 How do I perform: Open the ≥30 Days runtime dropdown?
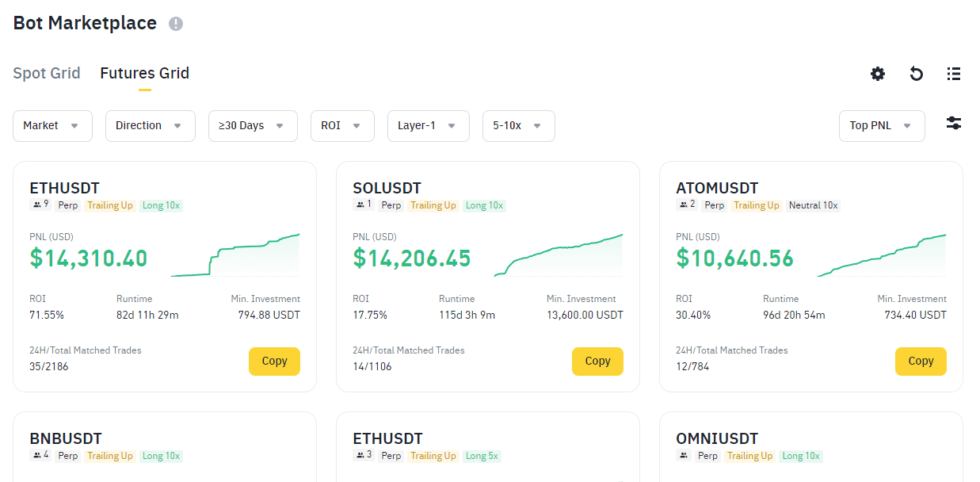pyautogui.click(x=253, y=126)
